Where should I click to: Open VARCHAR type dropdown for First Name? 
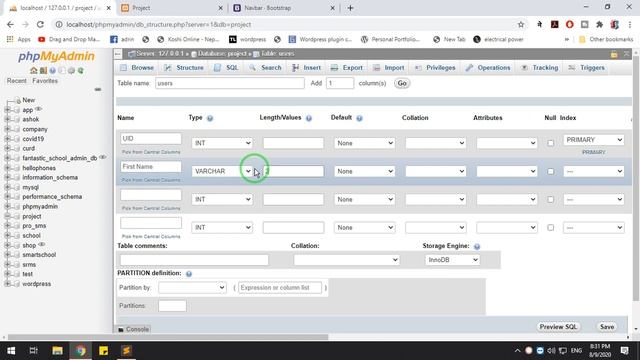pyautogui.click(x=222, y=171)
